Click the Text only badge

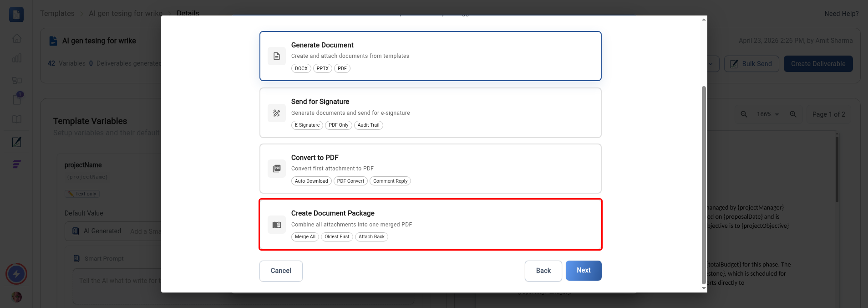(x=82, y=194)
